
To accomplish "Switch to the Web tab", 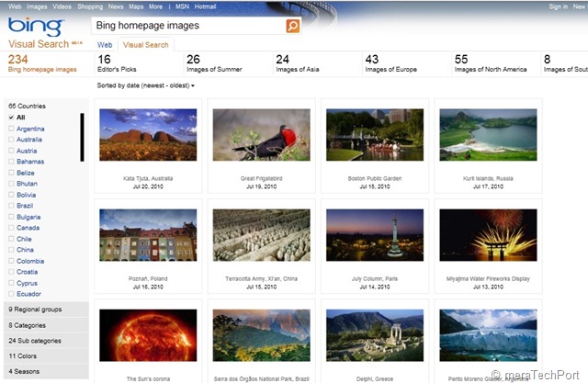I will click(105, 45).
